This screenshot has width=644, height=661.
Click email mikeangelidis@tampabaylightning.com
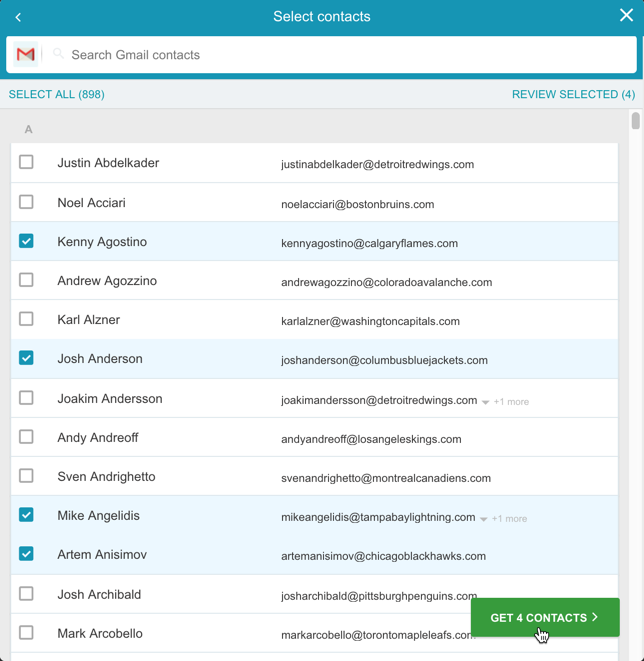pos(378,517)
